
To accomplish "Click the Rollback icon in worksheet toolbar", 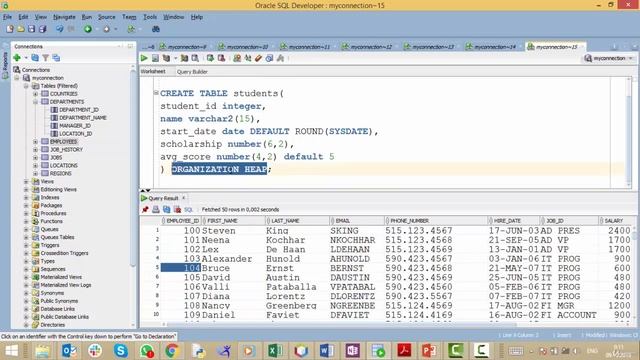I will click(x=221, y=58).
